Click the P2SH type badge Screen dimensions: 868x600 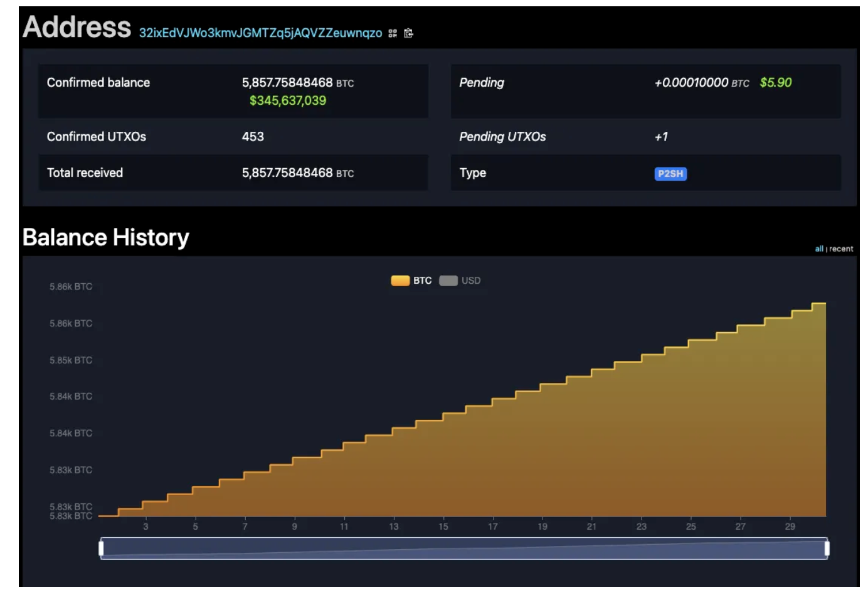click(670, 174)
